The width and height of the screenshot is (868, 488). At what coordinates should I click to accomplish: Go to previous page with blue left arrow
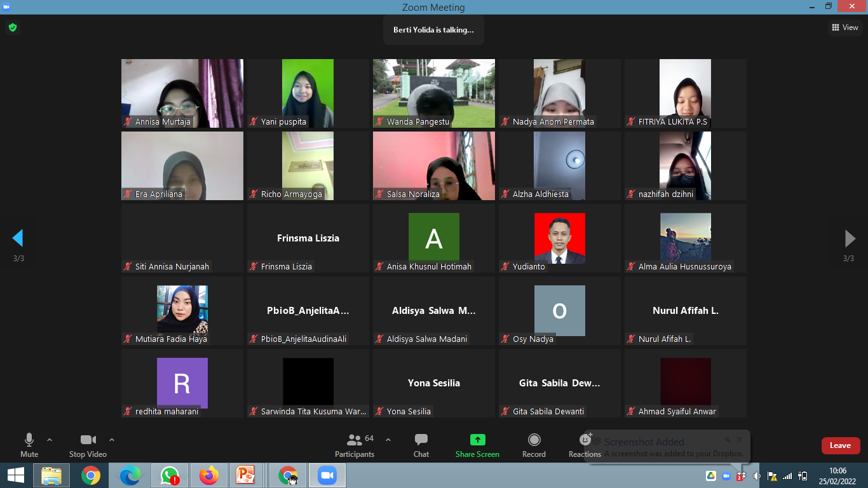click(18, 238)
